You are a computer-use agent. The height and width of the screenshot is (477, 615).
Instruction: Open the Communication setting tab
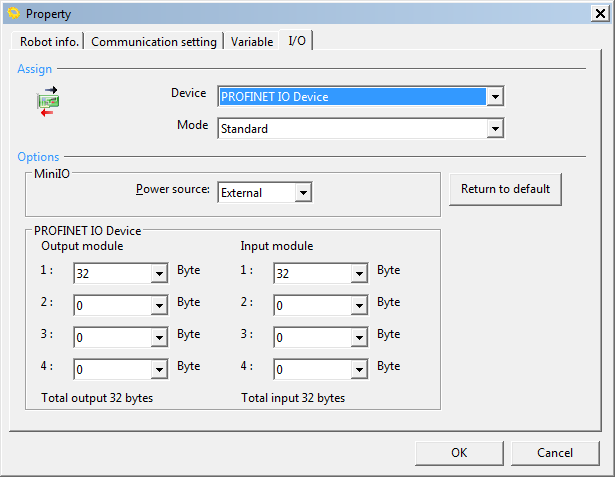[x=154, y=42]
